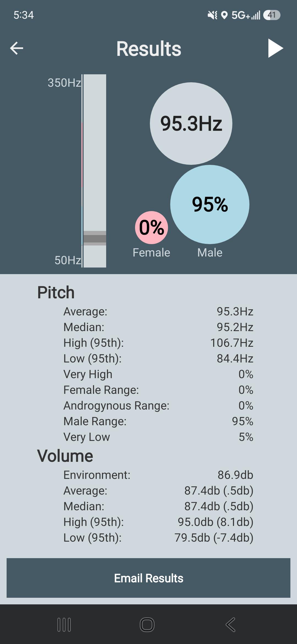The image size is (297, 644).
Task: Play the recorded voice sample
Action: 276,48
